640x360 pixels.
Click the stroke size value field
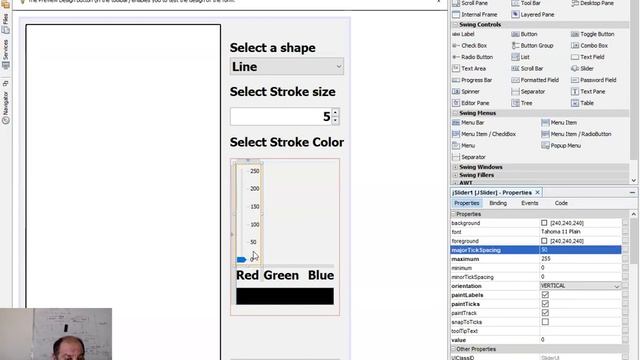pos(281,117)
